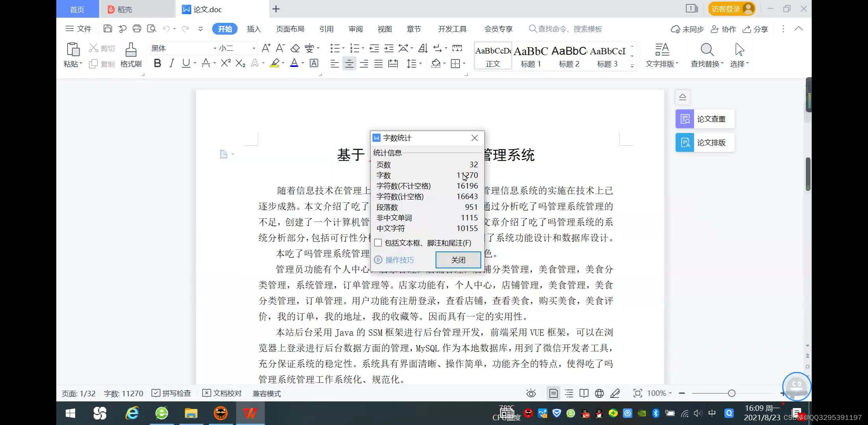This screenshot has width=868, height=425.
Task: Open 操作技巧 link in dialog
Action: tap(395, 260)
